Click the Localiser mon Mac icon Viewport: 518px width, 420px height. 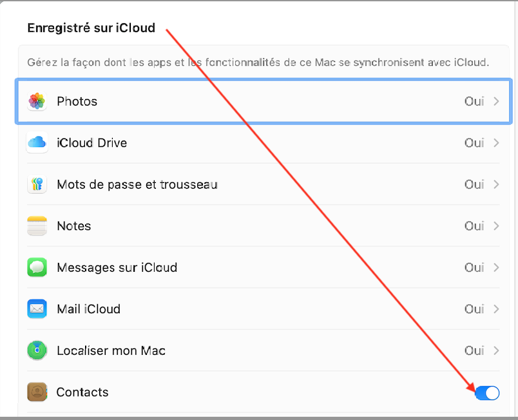pos(37,350)
